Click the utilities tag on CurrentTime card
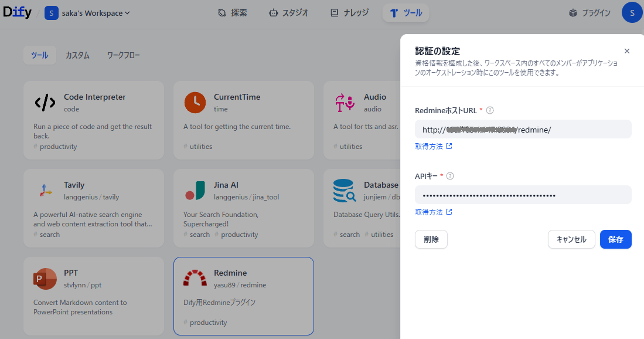The height and width of the screenshot is (339, 644). point(198,147)
